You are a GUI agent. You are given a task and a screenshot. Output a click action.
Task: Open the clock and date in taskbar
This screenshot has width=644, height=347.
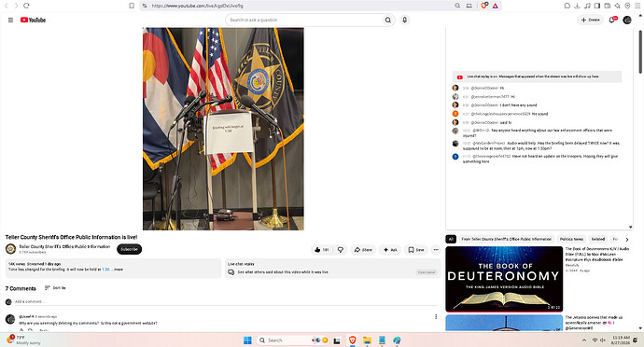pyautogui.click(x=621, y=340)
